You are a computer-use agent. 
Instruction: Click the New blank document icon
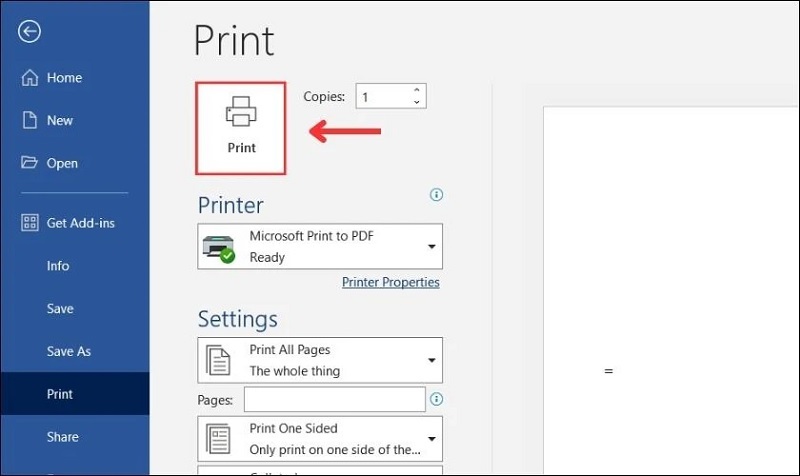(30, 120)
